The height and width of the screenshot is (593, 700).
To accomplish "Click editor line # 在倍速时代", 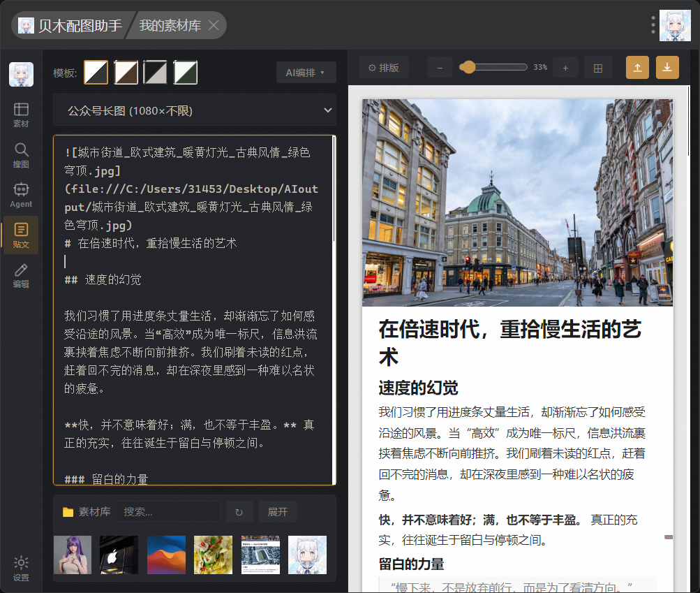I will click(x=151, y=244).
